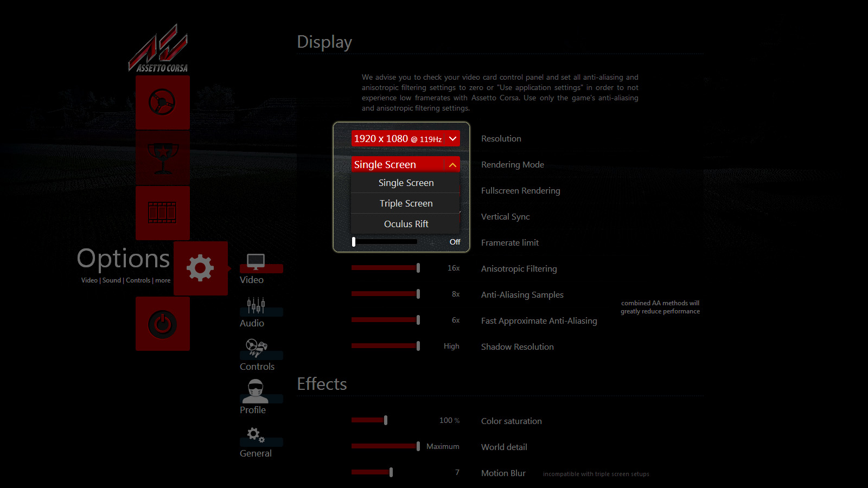This screenshot has width=868, height=488.
Task: Click the Framerate limit slider handle
Action: coord(354,242)
